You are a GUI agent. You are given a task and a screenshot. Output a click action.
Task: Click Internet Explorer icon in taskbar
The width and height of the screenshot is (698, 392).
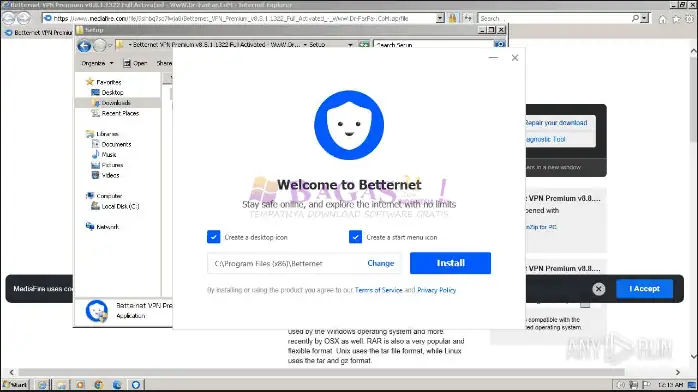pos(42,385)
